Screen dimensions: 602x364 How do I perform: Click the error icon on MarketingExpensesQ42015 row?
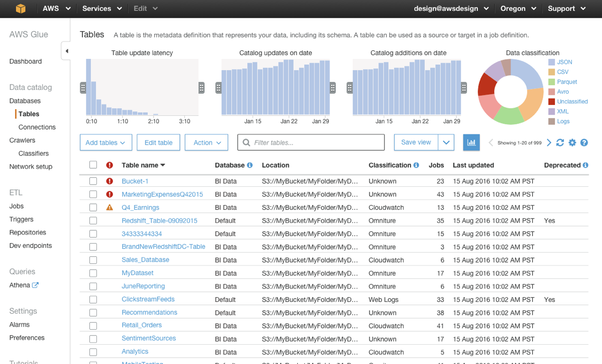[109, 194]
